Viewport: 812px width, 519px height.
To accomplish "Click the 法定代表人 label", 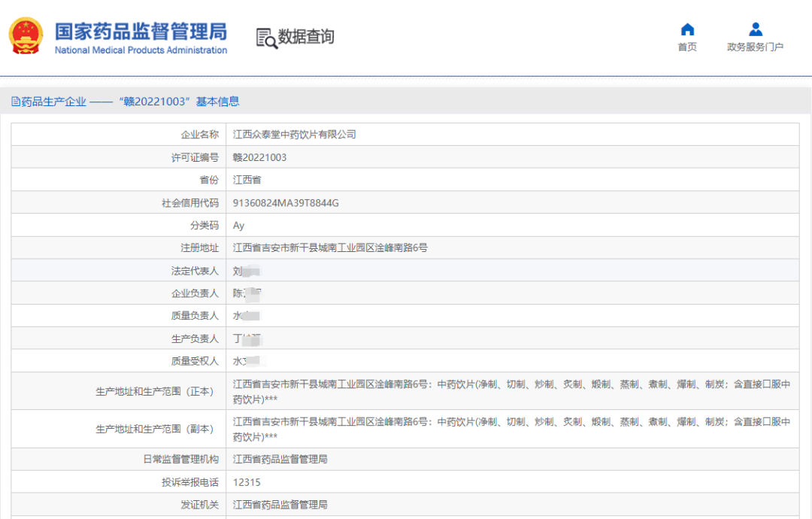I will coord(195,271).
